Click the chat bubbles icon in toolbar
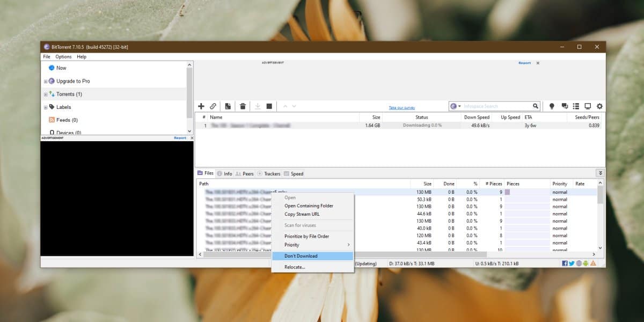 tap(564, 106)
